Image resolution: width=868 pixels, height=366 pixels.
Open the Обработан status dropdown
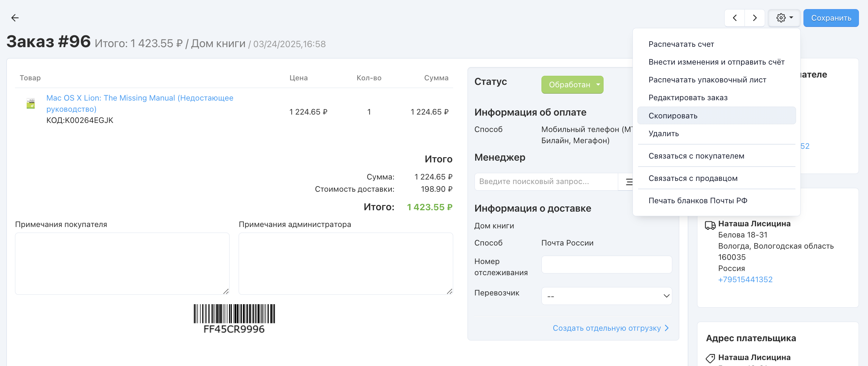(x=572, y=85)
